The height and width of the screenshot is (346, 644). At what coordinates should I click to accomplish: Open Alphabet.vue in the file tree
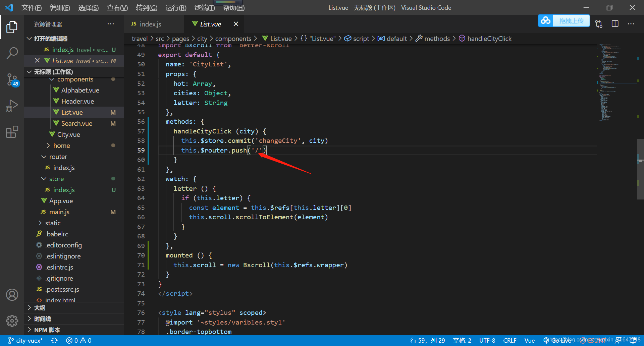(x=74, y=90)
